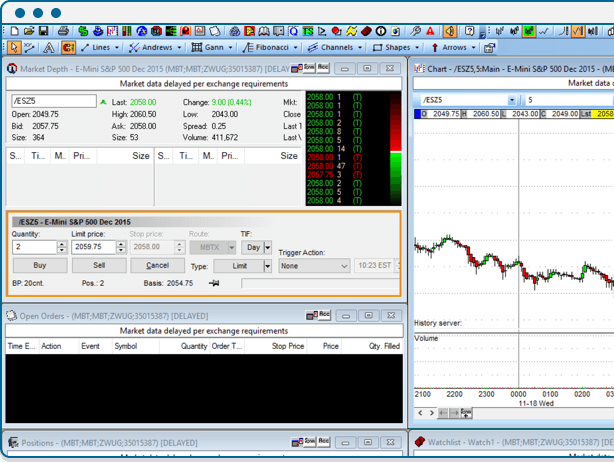614x462 pixels.
Task: Click the Chart window title icon
Action: point(419,69)
